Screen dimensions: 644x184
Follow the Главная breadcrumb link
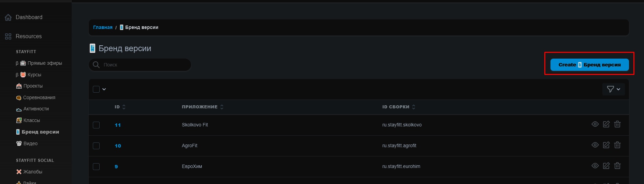click(103, 27)
